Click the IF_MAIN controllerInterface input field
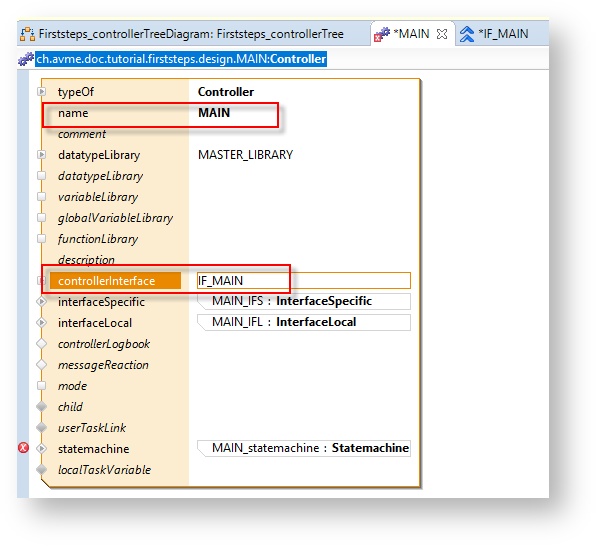The image size is (597, 546). click(304, 281)
